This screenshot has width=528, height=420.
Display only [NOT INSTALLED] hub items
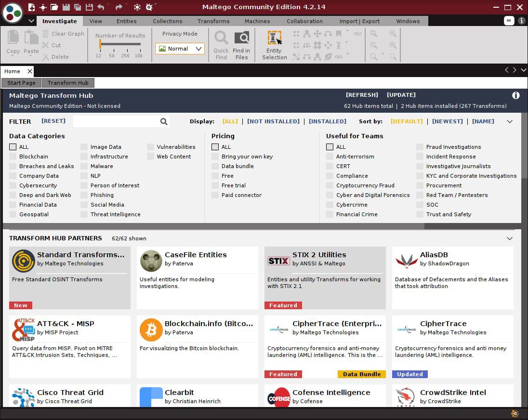[x=273, y=121]
